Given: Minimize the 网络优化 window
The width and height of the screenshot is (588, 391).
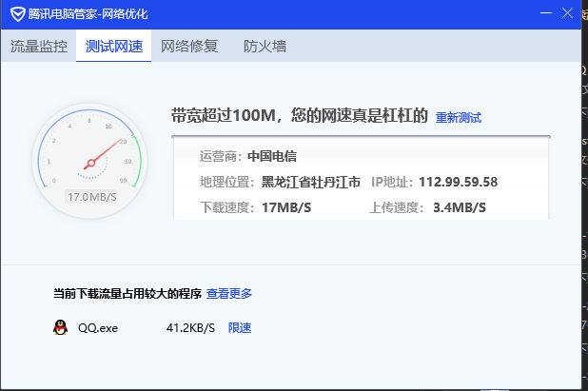Looking at the screenshot, I should click(x=543, y=14).
